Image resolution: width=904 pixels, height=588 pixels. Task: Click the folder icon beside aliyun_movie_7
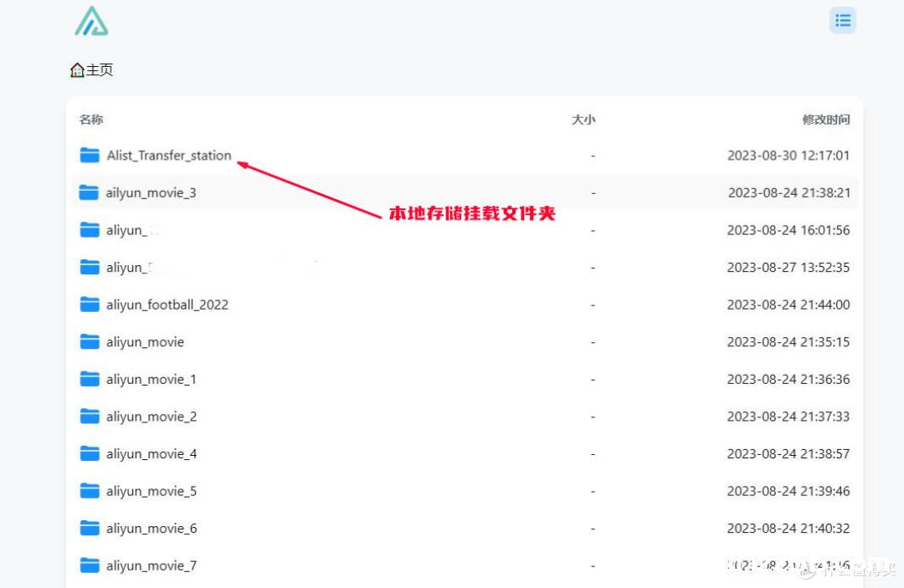89,565
